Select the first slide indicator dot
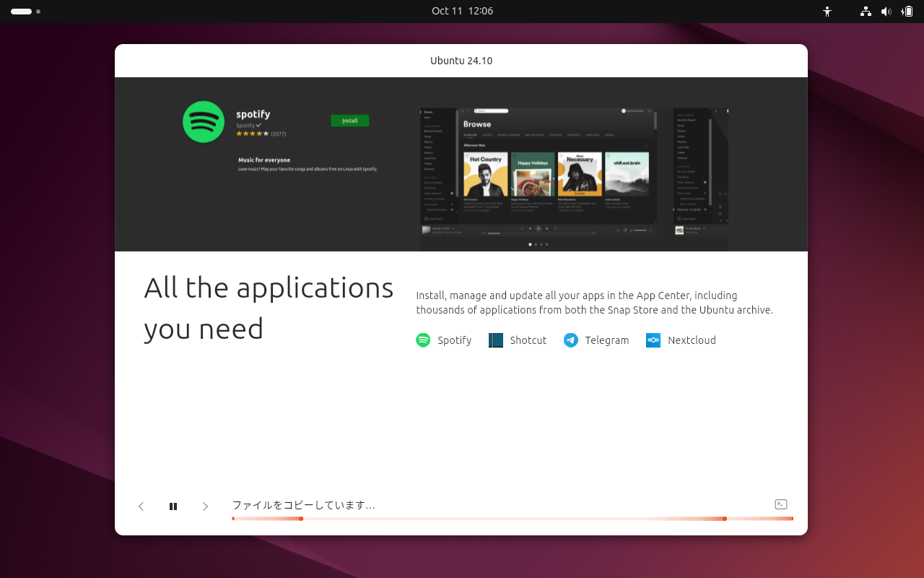 click(x=529, y=244)
